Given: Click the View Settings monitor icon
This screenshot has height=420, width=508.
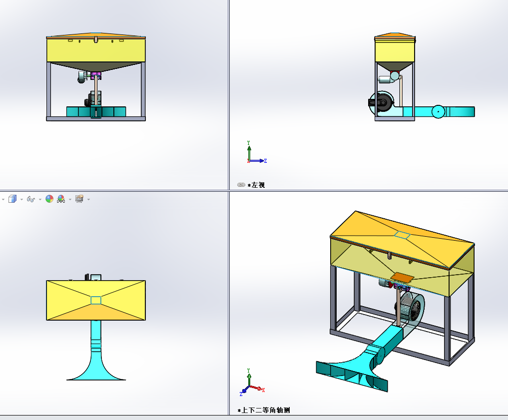Looking at the screenshot, I should (x=79, y=199).
